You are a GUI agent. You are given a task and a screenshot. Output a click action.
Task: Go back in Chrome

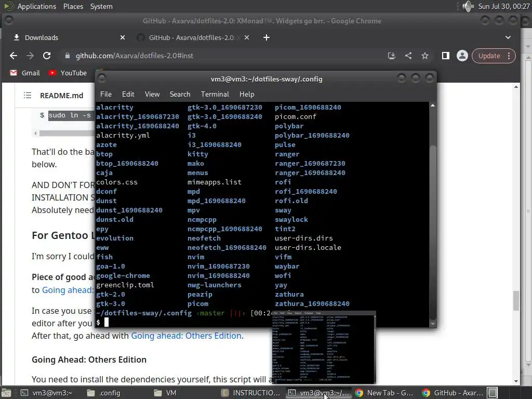(x=13, y=56)
